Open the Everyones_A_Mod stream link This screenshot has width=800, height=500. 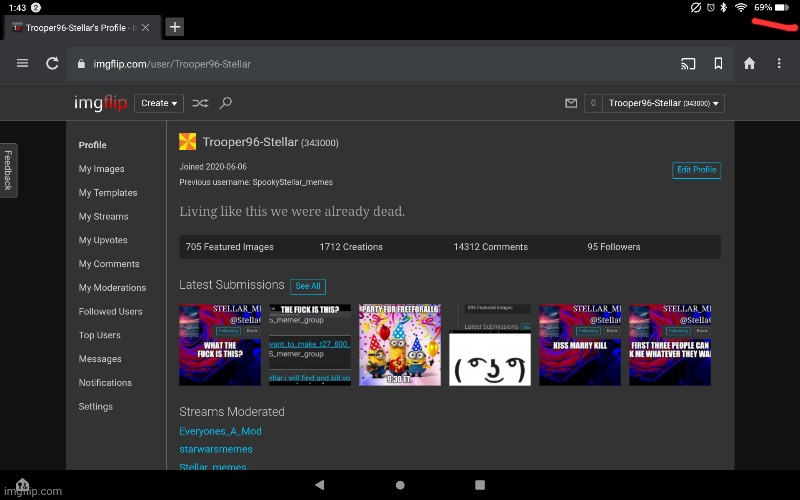click(x=220, y=432)
